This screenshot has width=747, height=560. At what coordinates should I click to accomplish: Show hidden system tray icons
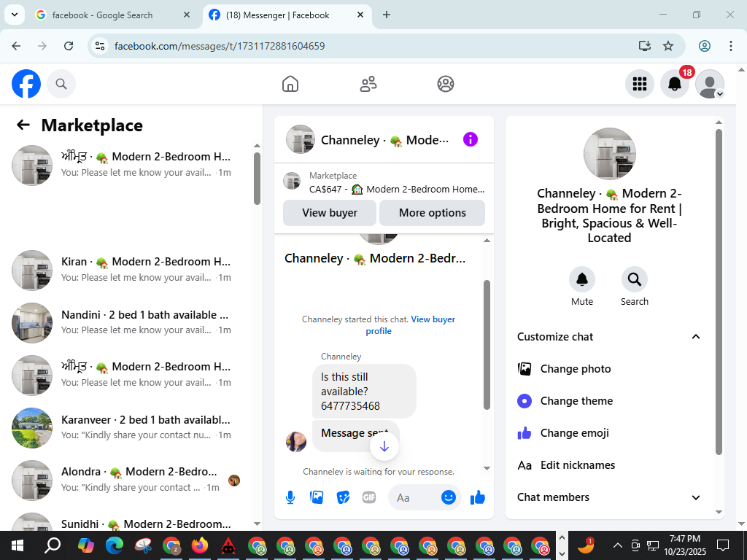[x=617, y=545]
